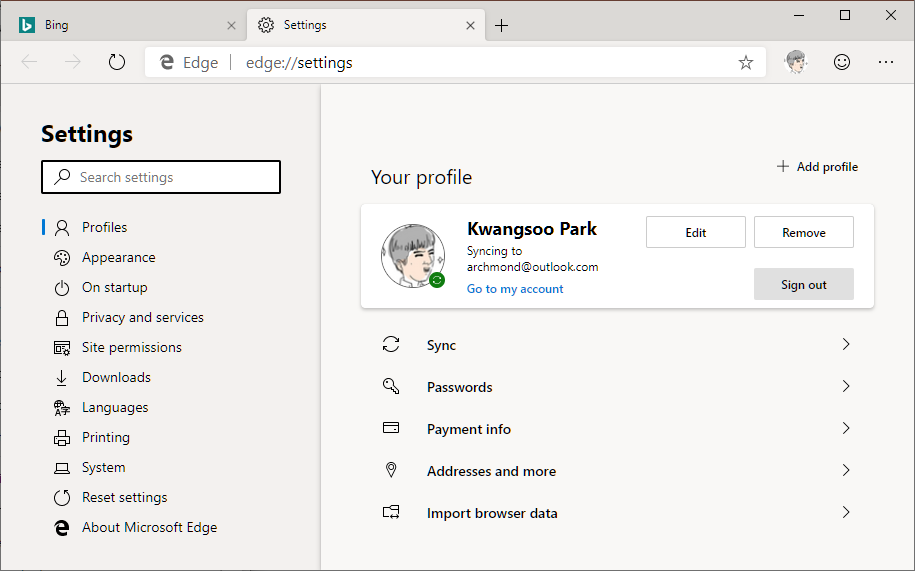The height and width of the screenshot is (571, 915).
Task: Refresh the page with reload button
Action: pyautogui.click(x=117, y=62)
